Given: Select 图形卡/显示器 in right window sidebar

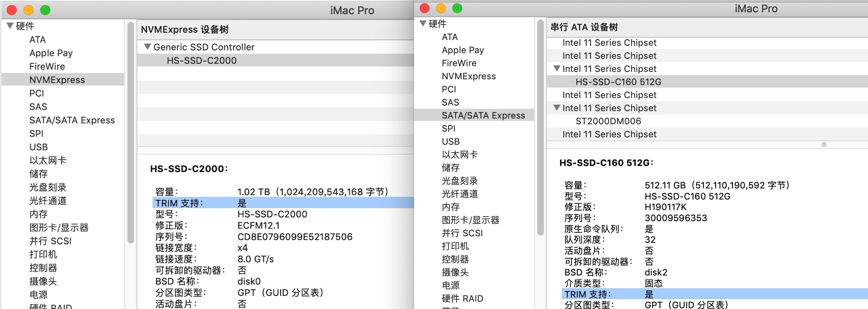Looking at the screenshot, I should click(x=470, y=220).
